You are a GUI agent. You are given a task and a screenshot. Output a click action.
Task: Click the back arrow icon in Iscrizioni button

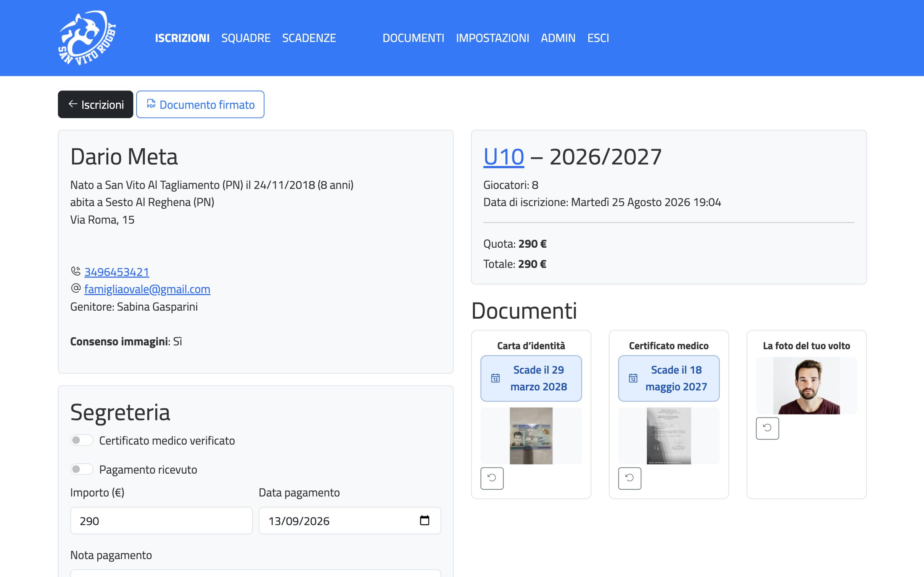(73, 104)
